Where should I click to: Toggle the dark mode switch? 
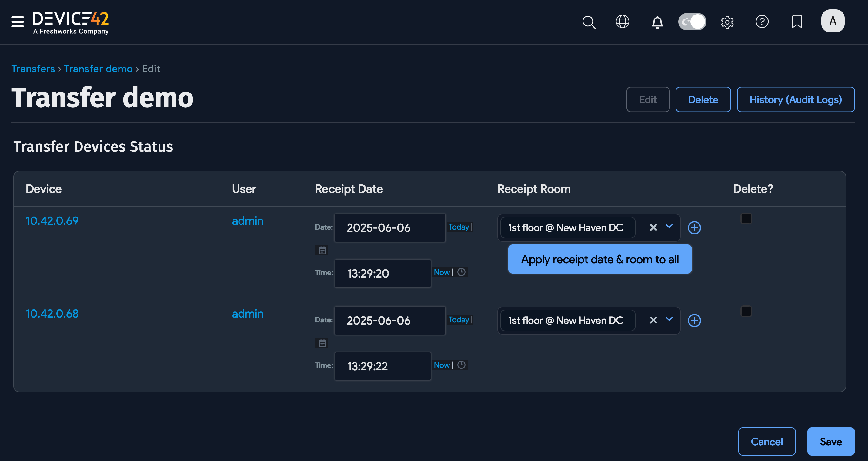pyautogui.click(x=692, y=22)
